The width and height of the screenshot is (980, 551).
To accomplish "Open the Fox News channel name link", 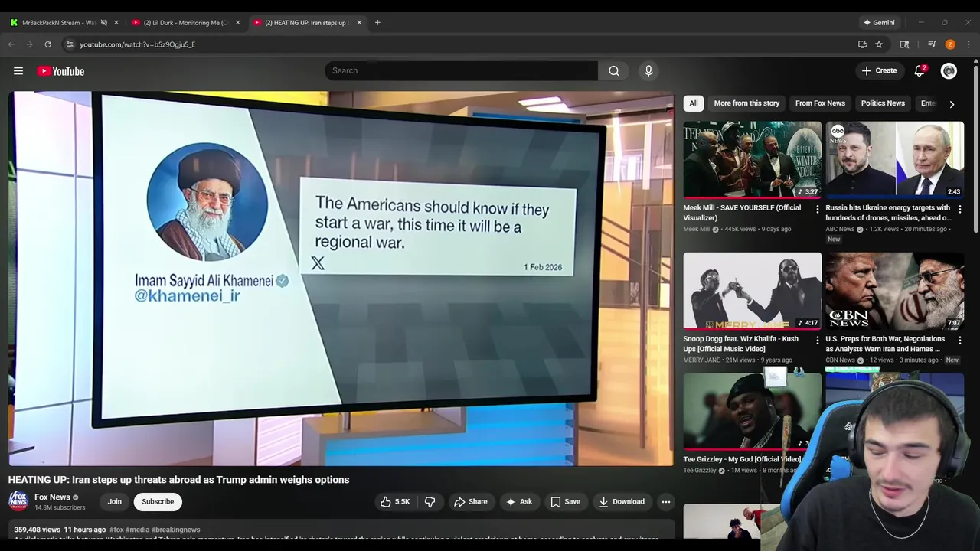I will point(52,497).
